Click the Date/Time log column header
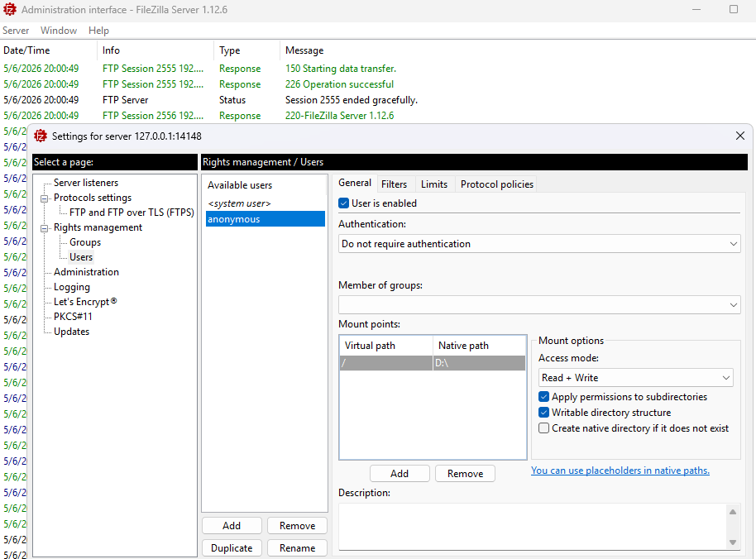Screen dimensions: 756x559 tap(48, 50)
